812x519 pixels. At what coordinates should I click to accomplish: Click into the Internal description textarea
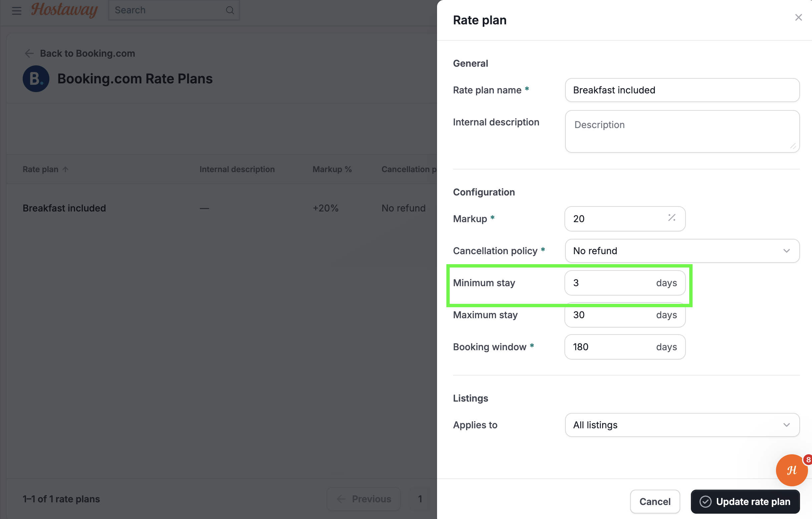pos(682,131)
